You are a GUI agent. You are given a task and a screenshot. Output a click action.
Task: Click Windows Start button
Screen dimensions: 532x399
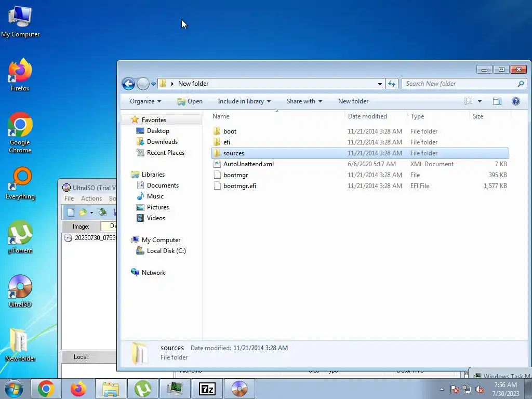pos(14,389)
